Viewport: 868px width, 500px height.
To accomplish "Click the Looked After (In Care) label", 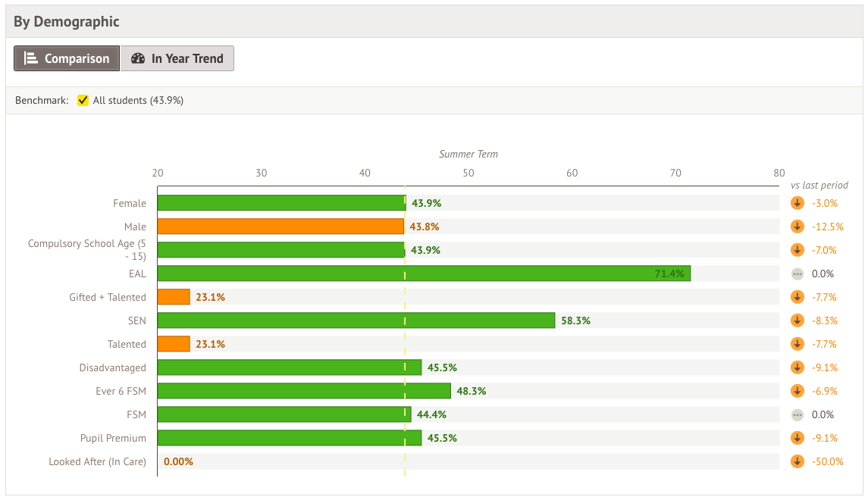I will point(97,461).
